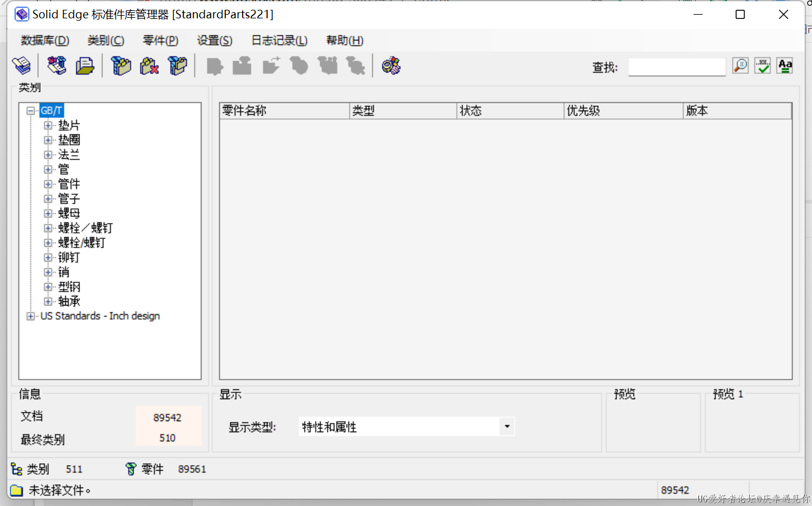Click the document over open folder toolbar icon

tap(85, 65)
